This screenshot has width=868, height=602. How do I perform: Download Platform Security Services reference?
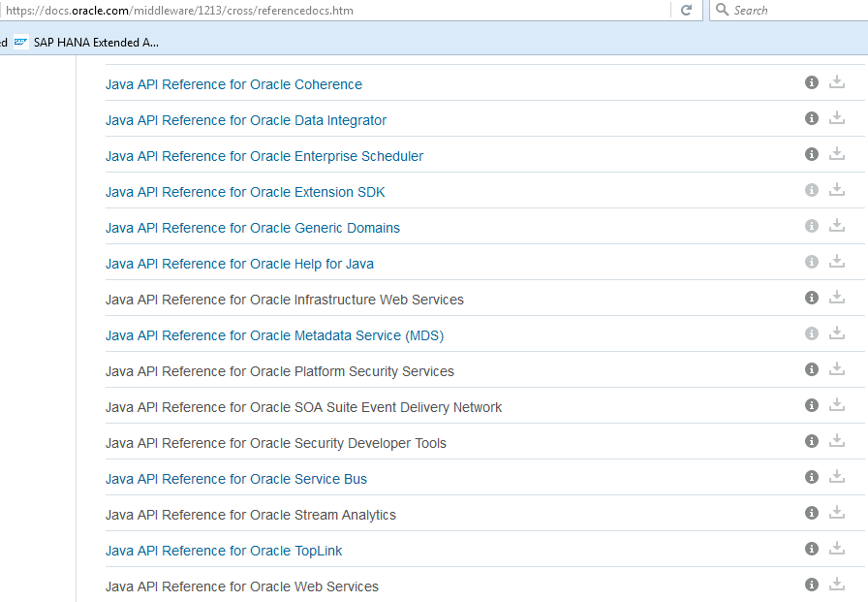point(837,368)
